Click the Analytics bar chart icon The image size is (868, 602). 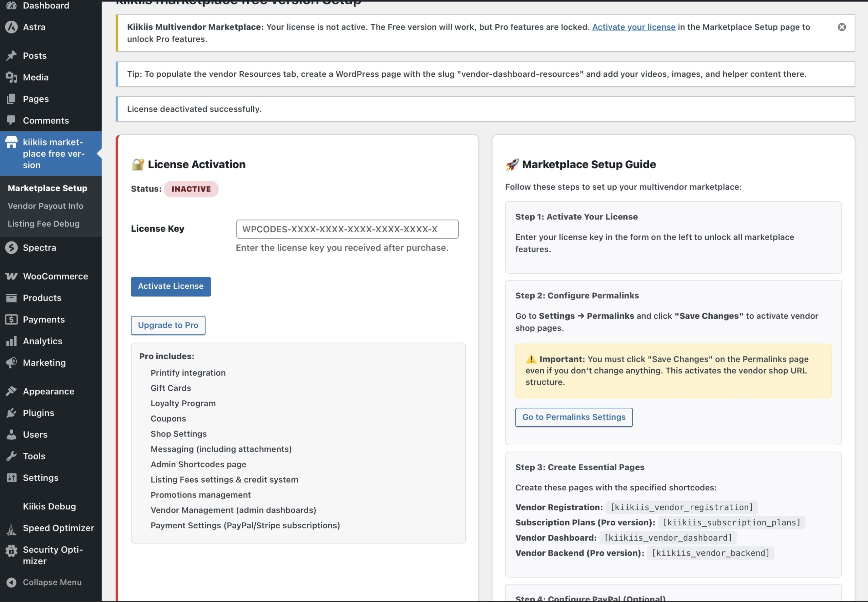click(11, 341)
